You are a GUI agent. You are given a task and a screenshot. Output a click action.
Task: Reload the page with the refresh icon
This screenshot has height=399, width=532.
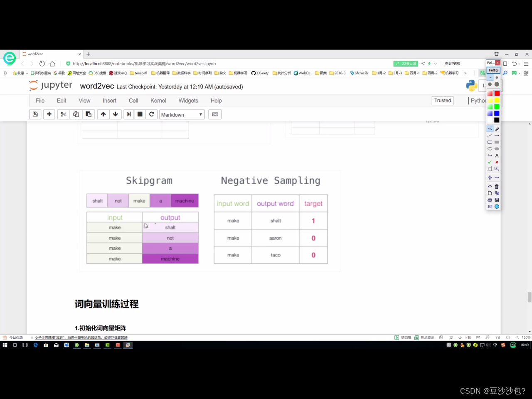[42, 64]
